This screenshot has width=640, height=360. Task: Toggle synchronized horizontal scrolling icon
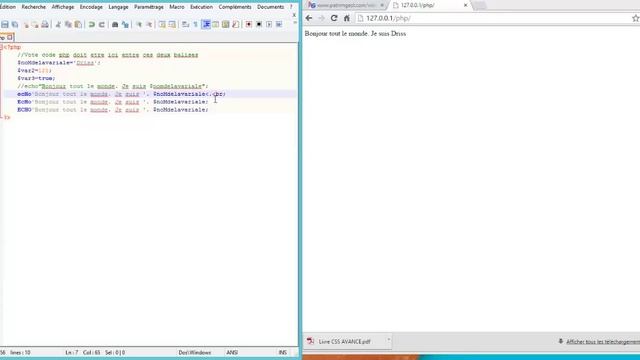[x=172, y=24]
